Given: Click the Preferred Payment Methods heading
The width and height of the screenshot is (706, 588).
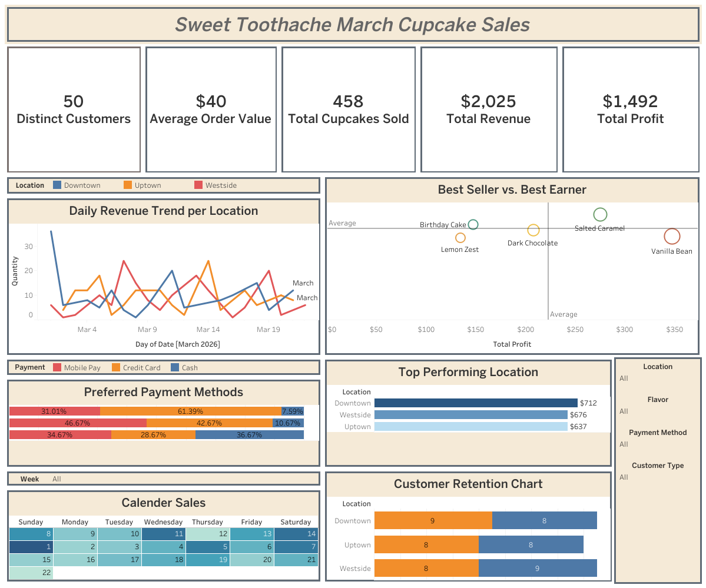Looking at the screenshot, I should (164, 391).
